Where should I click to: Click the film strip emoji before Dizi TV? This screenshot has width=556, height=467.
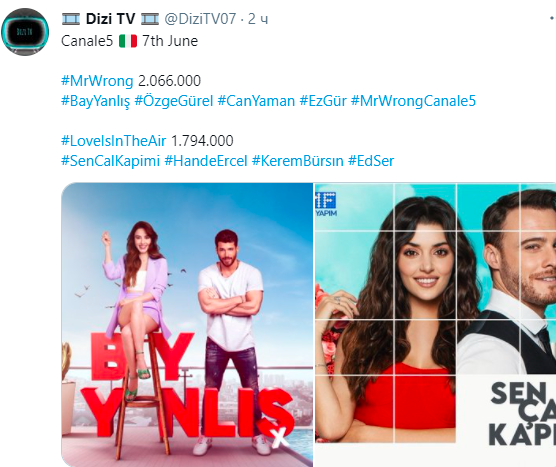point(71,19)
